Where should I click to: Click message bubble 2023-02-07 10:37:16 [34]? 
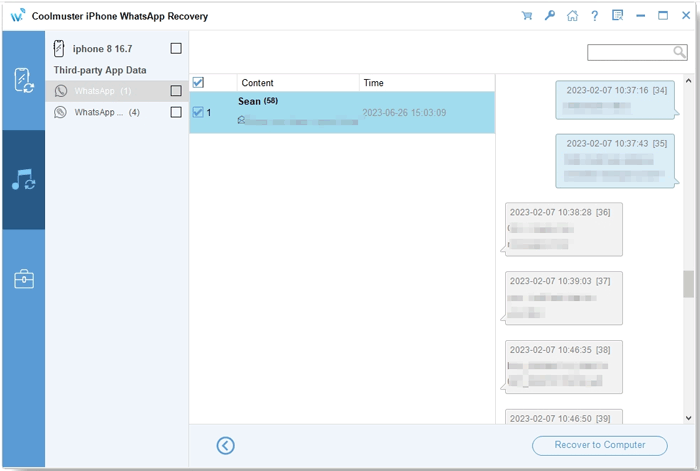[x=615, y=100]
